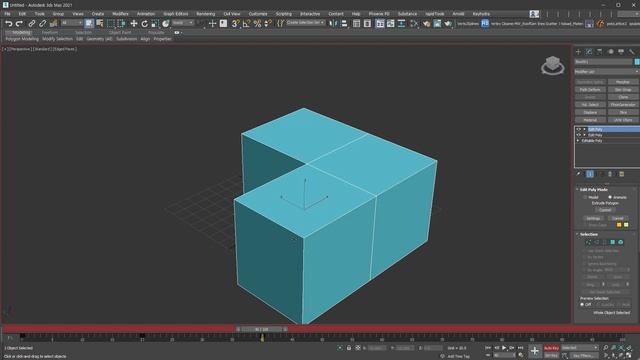
Task: Activate the Select and Scale tool
Action: coord(155,24)
